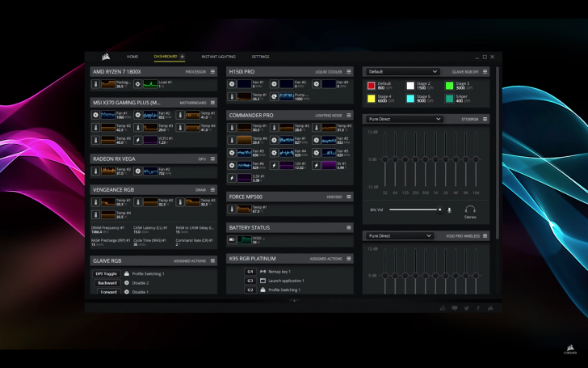Select the Backward assigned action button
This screenshot has width=588, height=368.
point(107,282)
